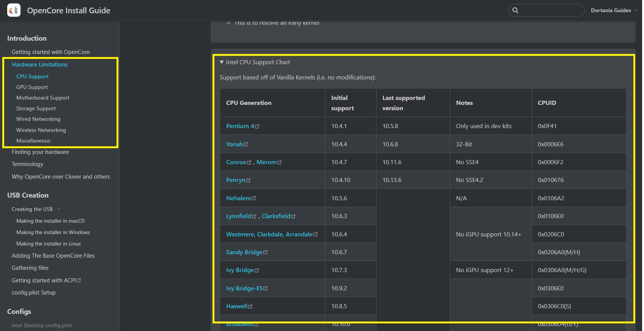
Task: Click the USB Creation sidebar heading
Action: pos(28,195)
